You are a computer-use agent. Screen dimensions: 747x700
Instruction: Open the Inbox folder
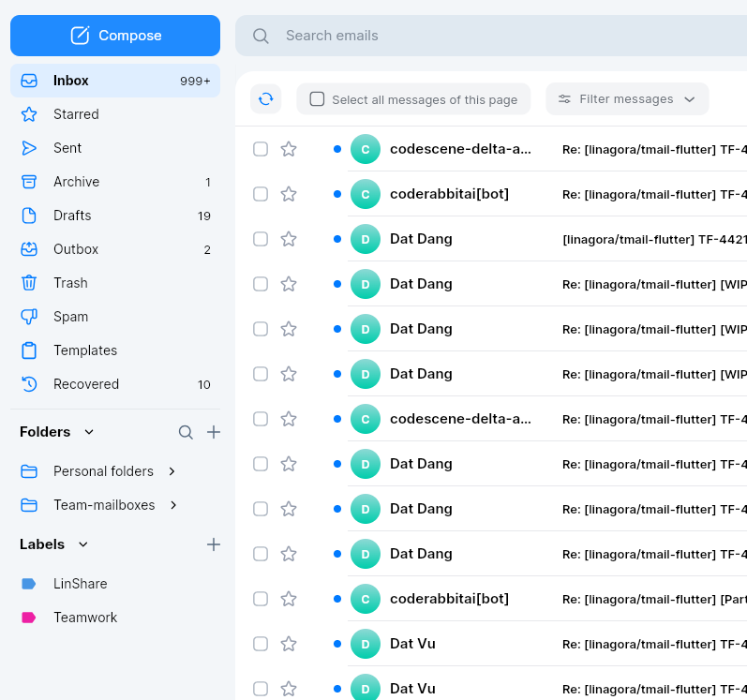[114, 81]
